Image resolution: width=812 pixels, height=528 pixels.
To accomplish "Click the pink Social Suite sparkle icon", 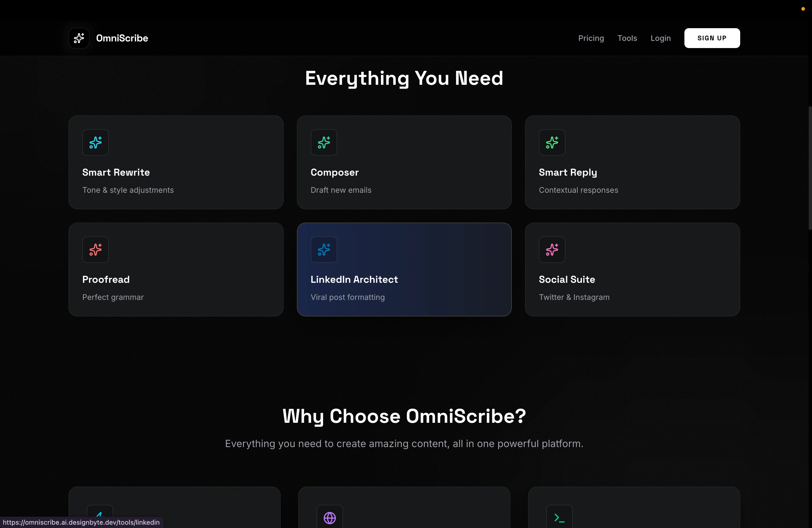I will point(552,250).
